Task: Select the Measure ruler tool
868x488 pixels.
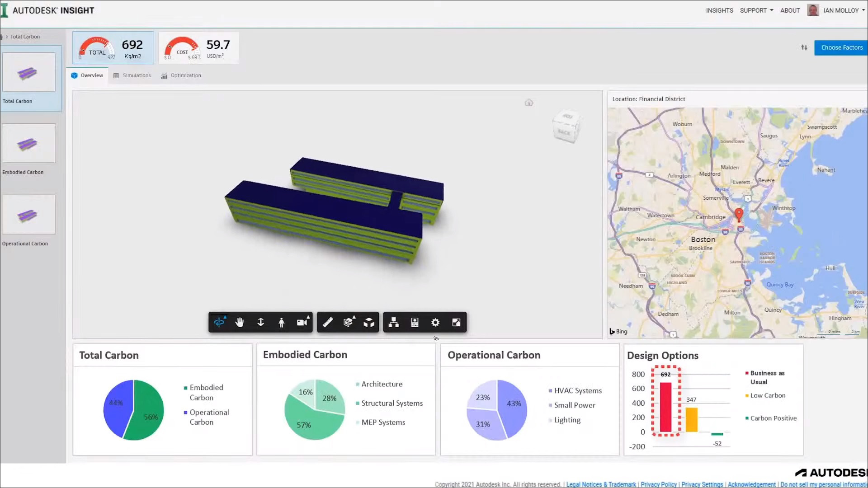Action: (x=328, y=322)
